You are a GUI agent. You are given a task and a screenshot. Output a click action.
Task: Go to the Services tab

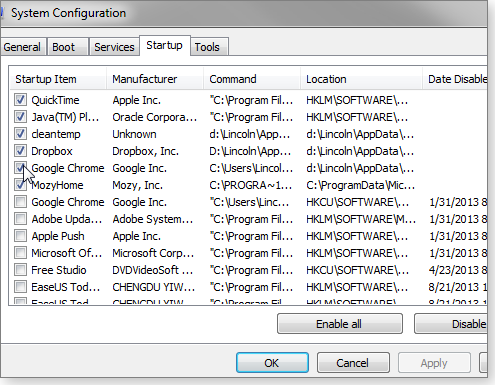click(114, 47)
